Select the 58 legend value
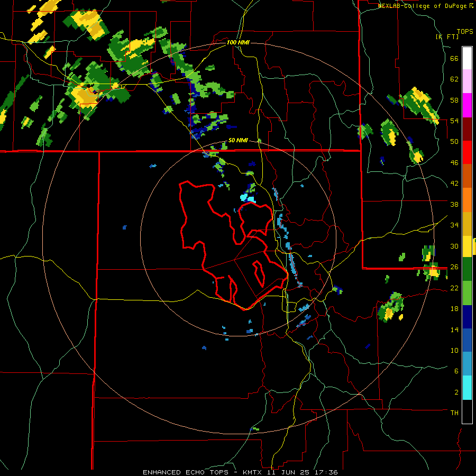476x476 pixels. 454,100
